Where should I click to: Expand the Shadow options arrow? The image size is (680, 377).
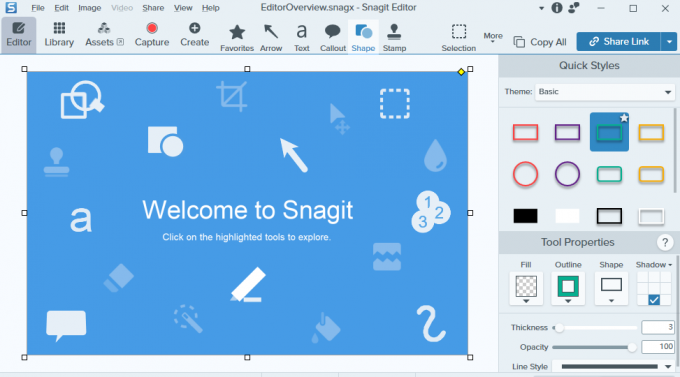[670, 265]
